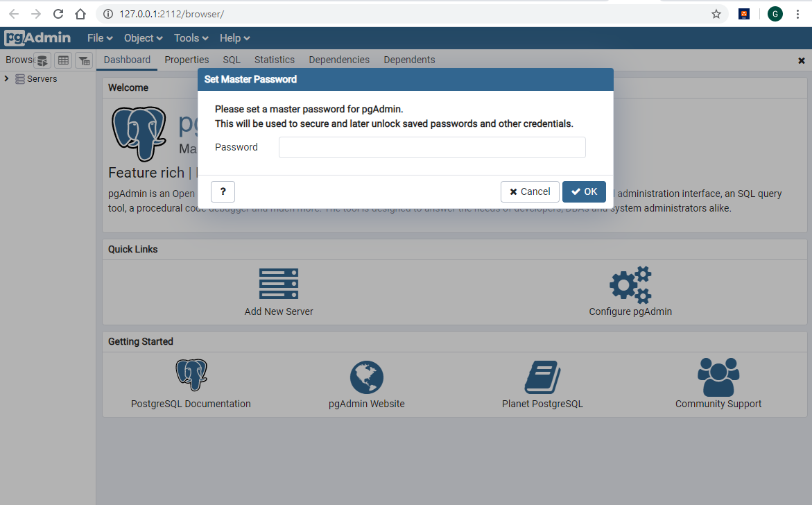Click the pgAdmin Website link text
Image resolution: width=812 pixels, height=505 pixels.
click(367, 404)
